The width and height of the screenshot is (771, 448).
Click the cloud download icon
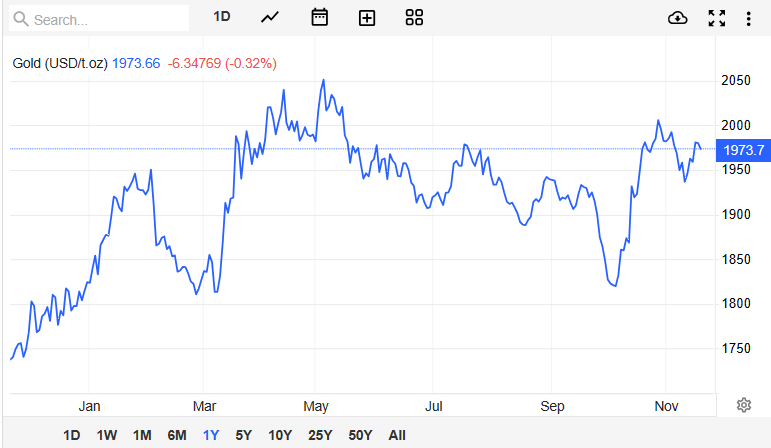coord(678,18)
